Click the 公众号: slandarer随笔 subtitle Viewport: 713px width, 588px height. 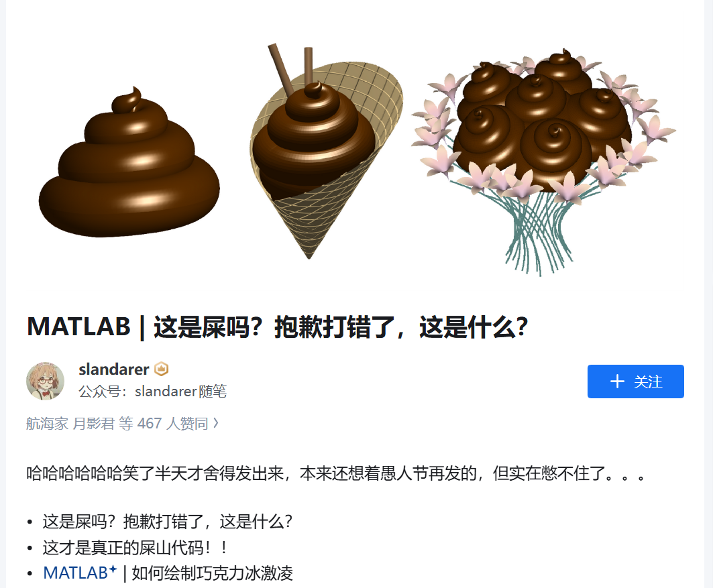pyautogui.click(x=153, y=392)
